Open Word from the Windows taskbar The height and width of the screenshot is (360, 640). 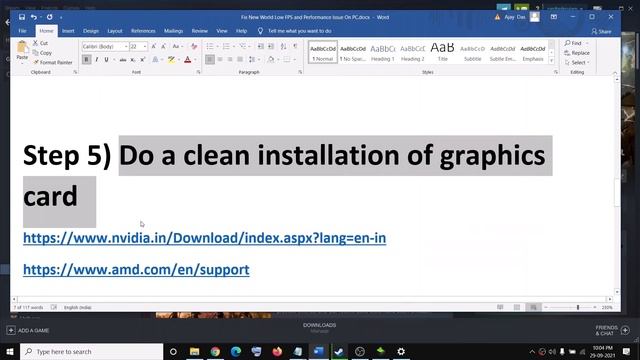318,351
